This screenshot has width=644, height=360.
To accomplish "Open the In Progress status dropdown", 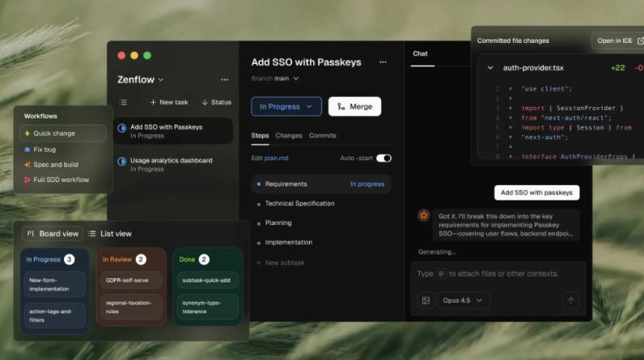I will pyautogui.click(x=286, y=106).
